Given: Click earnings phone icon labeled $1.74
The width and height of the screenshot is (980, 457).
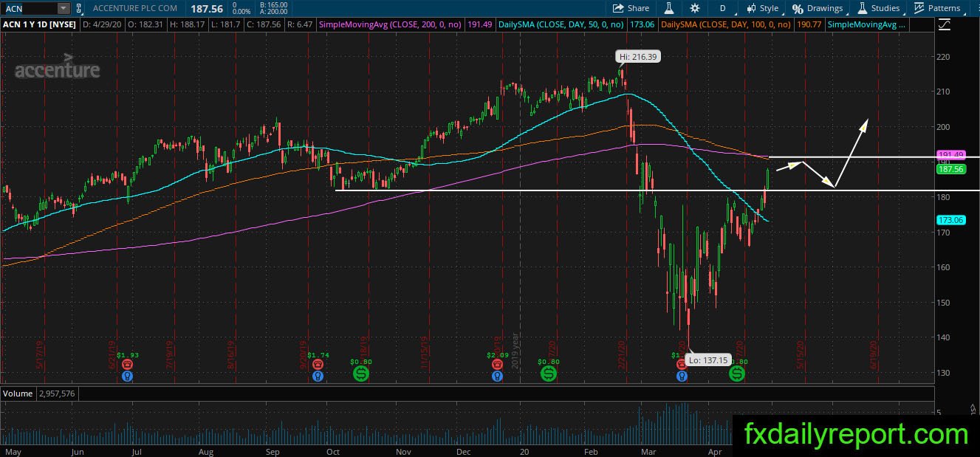Looking at the screenshot, I should [x=318, y=365].
